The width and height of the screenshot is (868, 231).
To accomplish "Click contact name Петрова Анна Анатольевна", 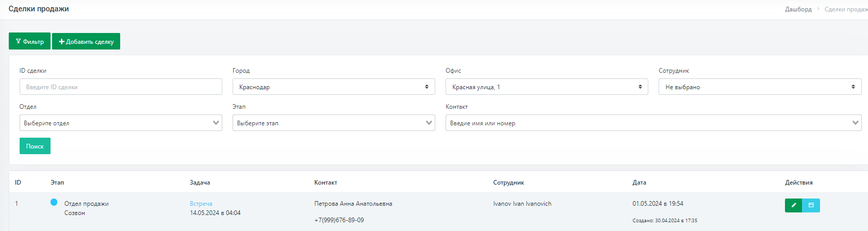I will (353, 204).
